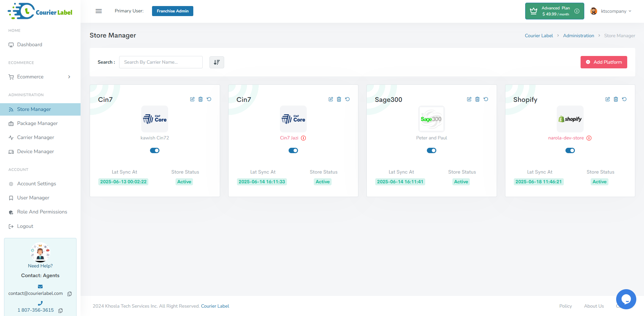The image size is (644, 316).
Task: Click the 2025-06-14 16:11:33 sync timestamp
Action: click(262, 182)
